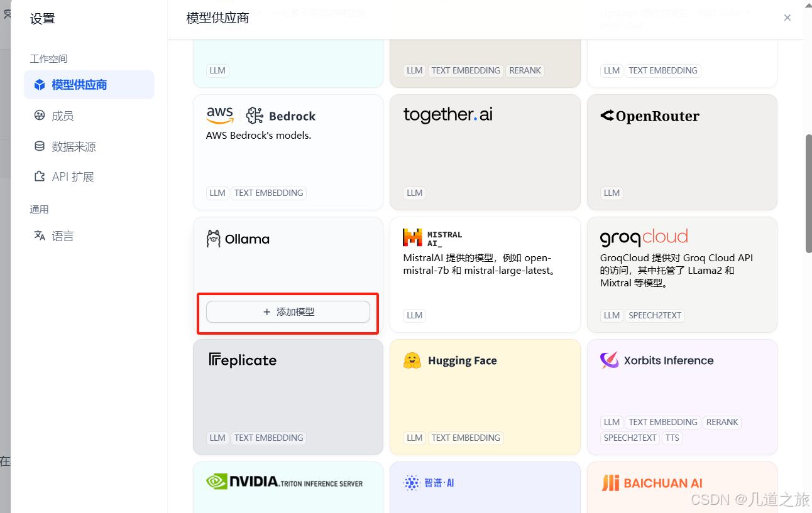The image size is (812, 513).
Task: Click SPEECH2TEXT tag on groqcloud card
Action: pos(655,315)
